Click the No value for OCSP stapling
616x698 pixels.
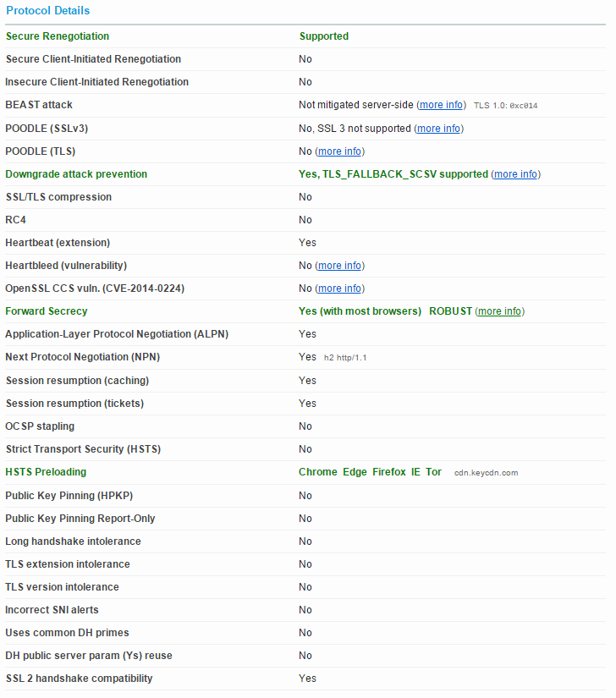(x=305, y=426)
